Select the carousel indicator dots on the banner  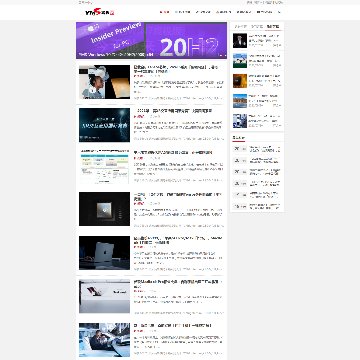(x=222, y=55)
